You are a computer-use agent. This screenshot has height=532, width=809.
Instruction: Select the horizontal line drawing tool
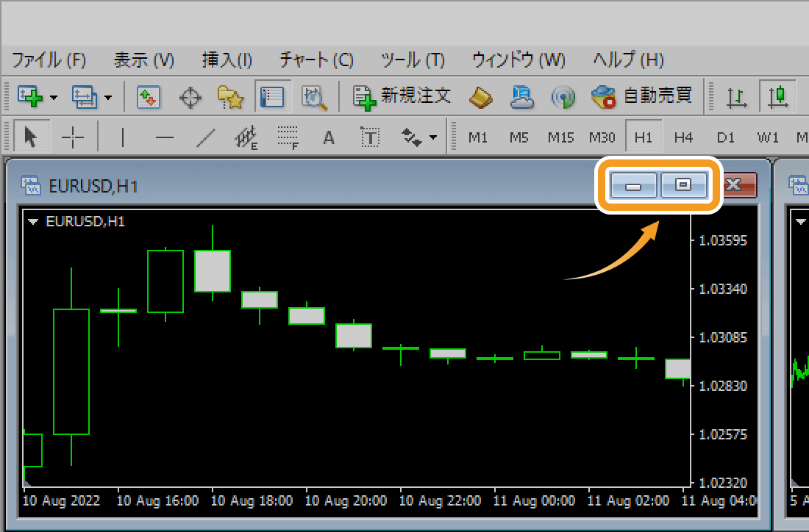[x=164, y=137]
